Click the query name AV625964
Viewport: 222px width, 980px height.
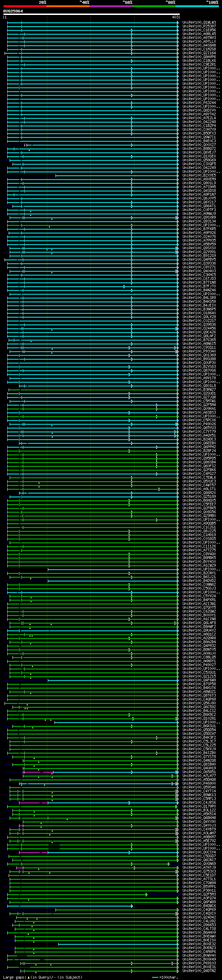pos(13,11)
